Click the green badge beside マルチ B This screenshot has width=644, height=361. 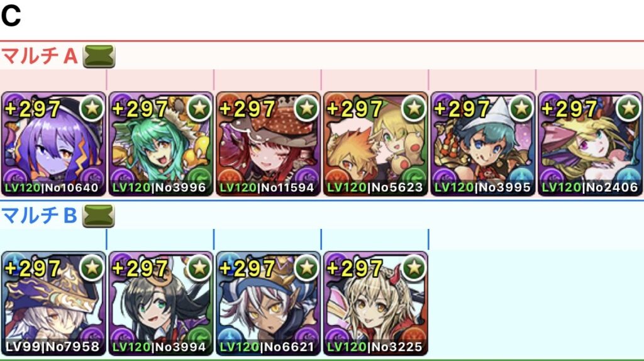[99, 216]
